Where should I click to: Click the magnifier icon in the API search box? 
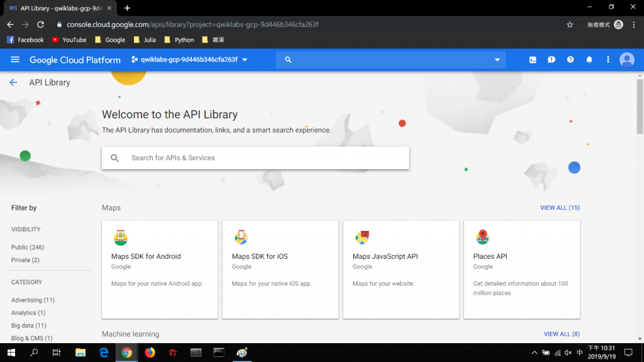tap(114, 158)
